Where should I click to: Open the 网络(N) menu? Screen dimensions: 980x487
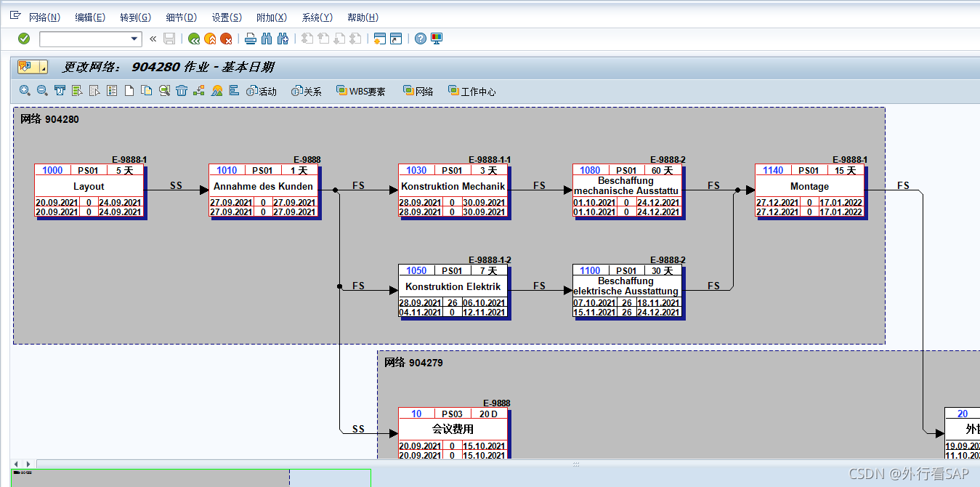44,17
